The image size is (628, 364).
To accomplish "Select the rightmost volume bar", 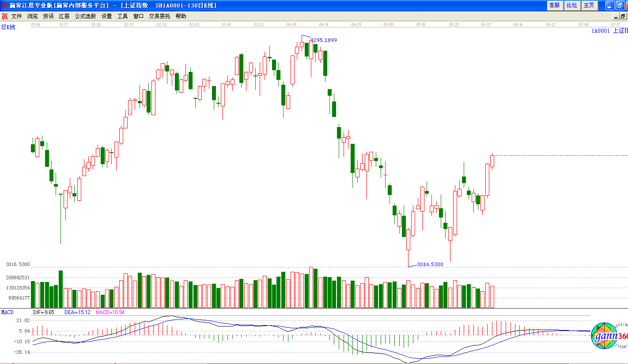I will click(492, 297).
